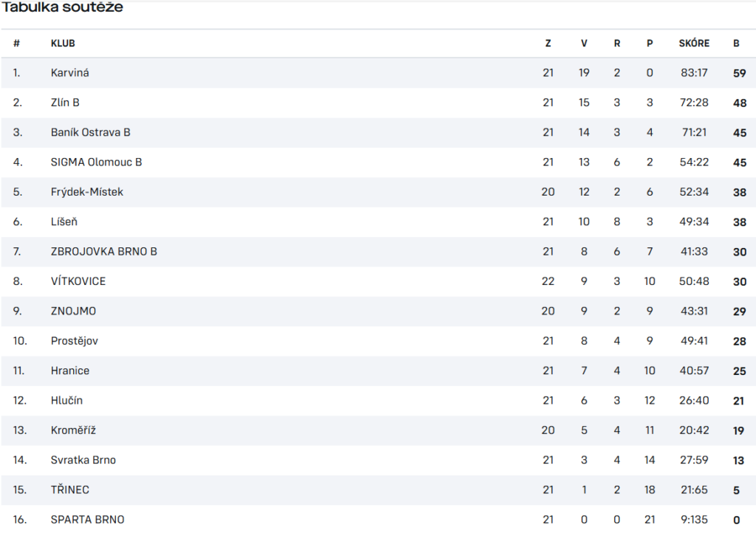
Task: Select SIGMA Olomouc B in table
Action: (x=97, y=162)
